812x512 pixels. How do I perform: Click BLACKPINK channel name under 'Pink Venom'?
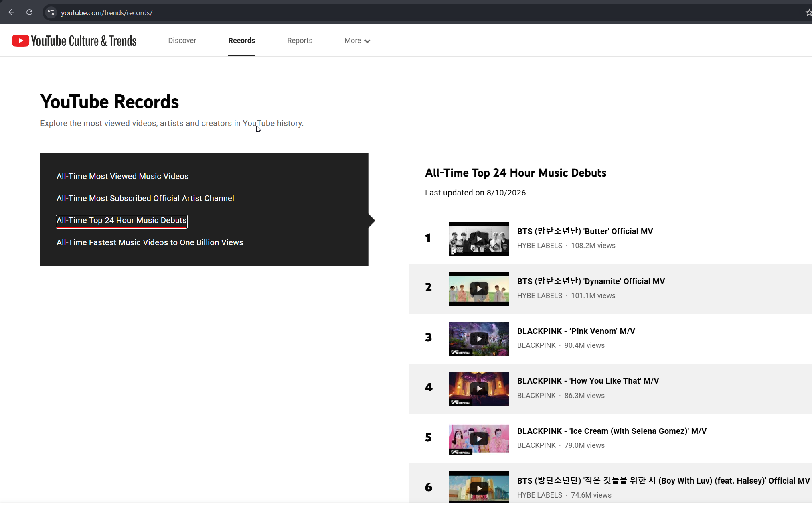coord(537,345)
